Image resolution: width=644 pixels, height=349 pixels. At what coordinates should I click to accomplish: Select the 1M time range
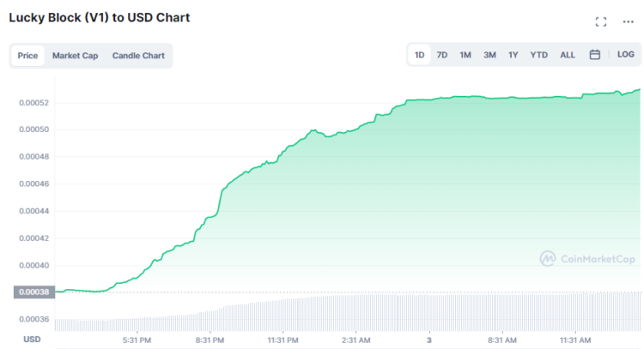[465, 55]
